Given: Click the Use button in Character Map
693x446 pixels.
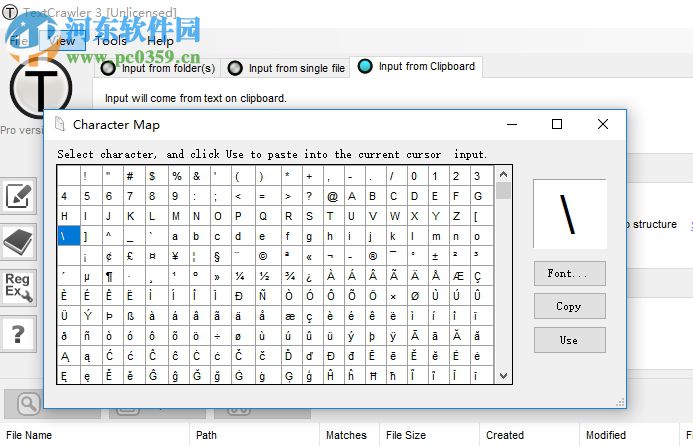Looking at the screenshot, I should pos(569,340).
